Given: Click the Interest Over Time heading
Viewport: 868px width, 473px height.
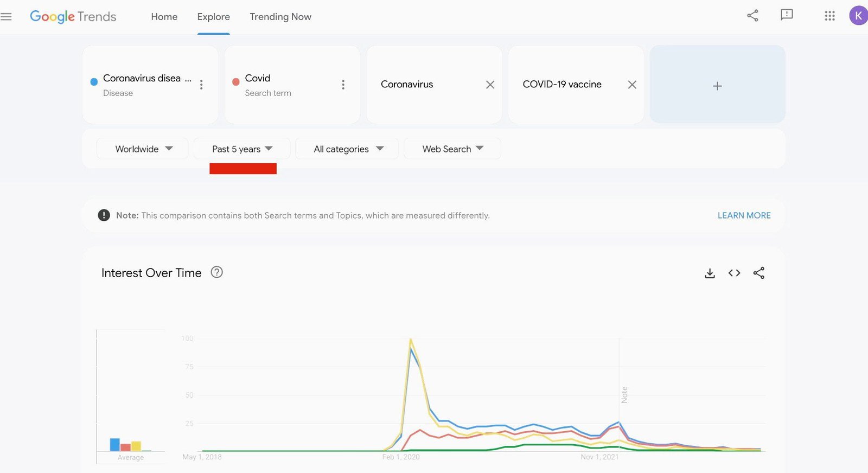Looking at the screenshot, I should (151, 273).
